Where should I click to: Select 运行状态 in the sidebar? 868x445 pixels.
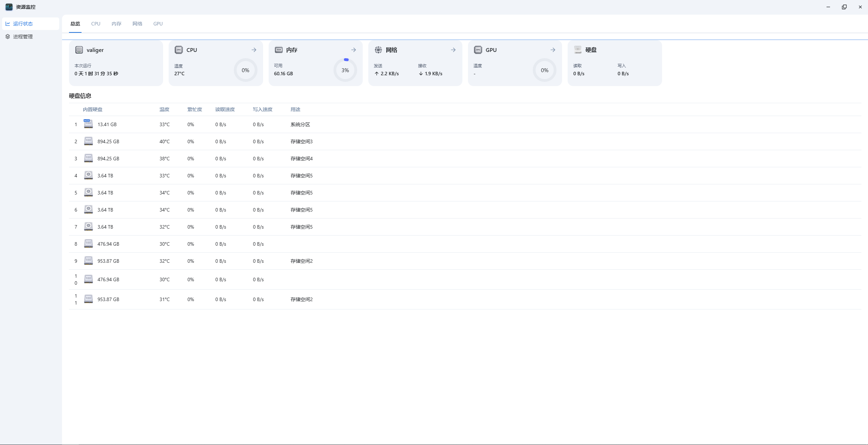pos(23,24)
